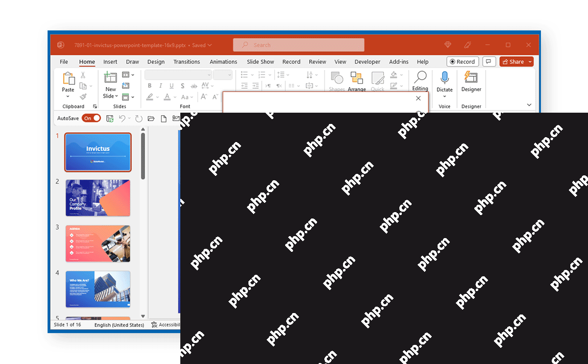Apply Bold formatting
Screen dimensions: 588x364
tap(149, 86)
